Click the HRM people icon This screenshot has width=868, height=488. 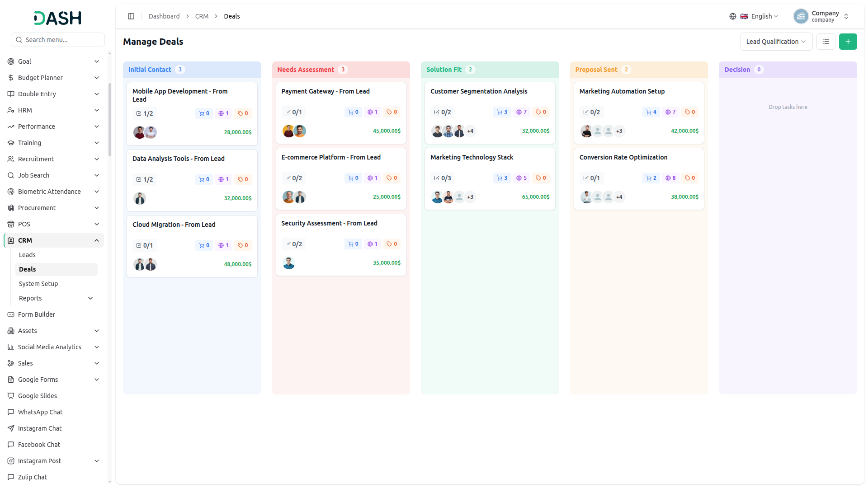click(x=11, y=110)
